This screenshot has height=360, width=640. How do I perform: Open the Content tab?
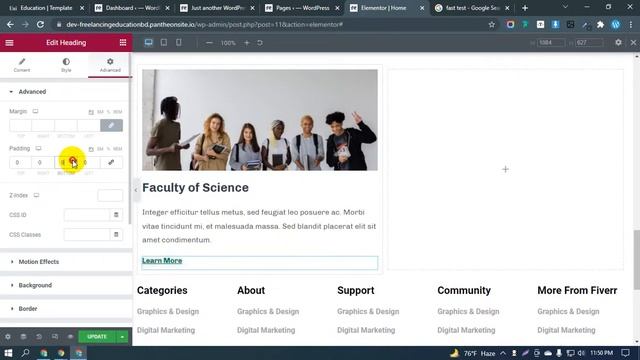click(22, 65)
